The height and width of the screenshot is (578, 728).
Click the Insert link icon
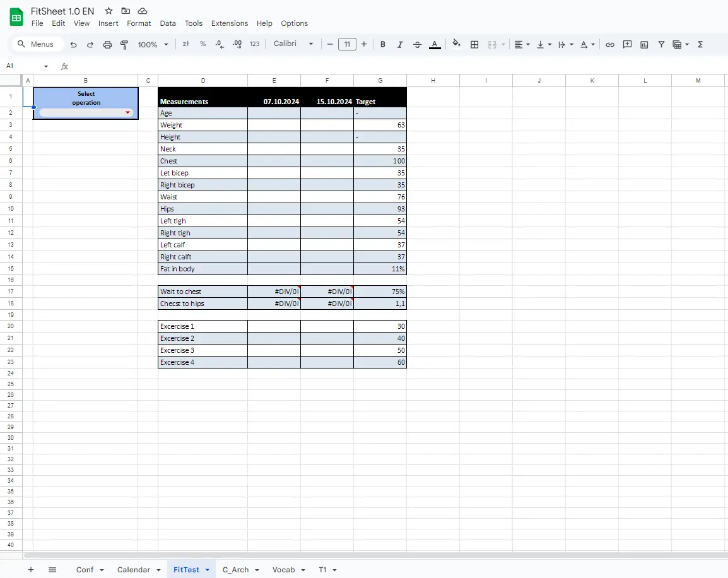(x=610, y=45)
